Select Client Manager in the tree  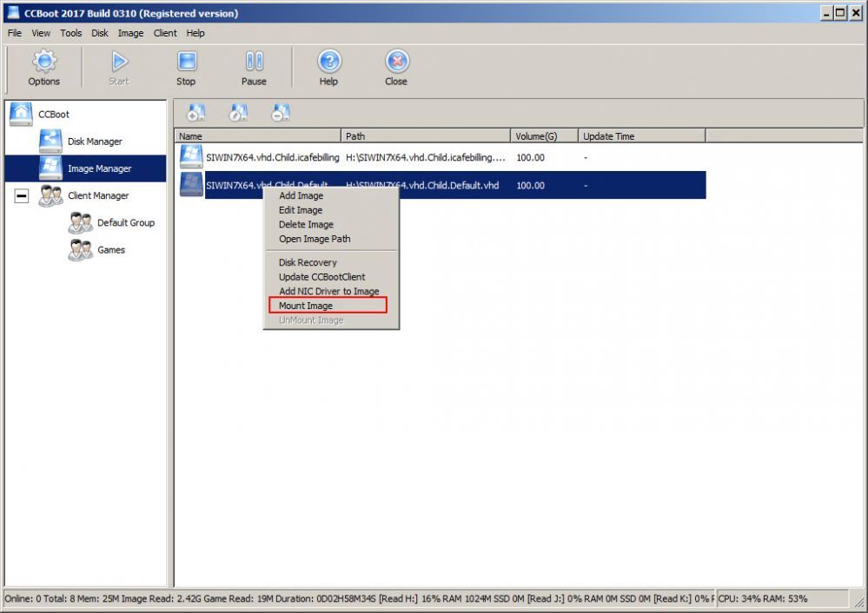coord(98,196)
